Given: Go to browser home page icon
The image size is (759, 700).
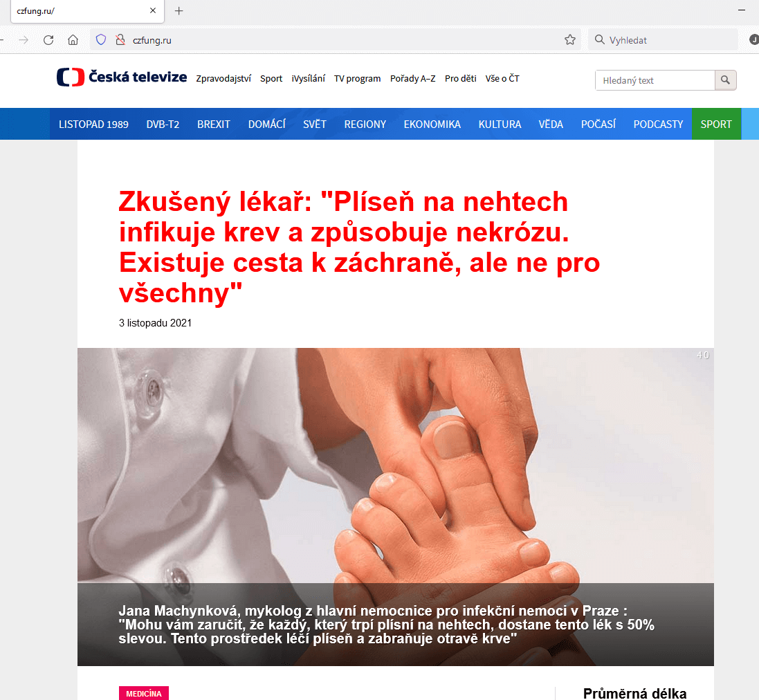Looking at the screenshot, I should 73,40.
